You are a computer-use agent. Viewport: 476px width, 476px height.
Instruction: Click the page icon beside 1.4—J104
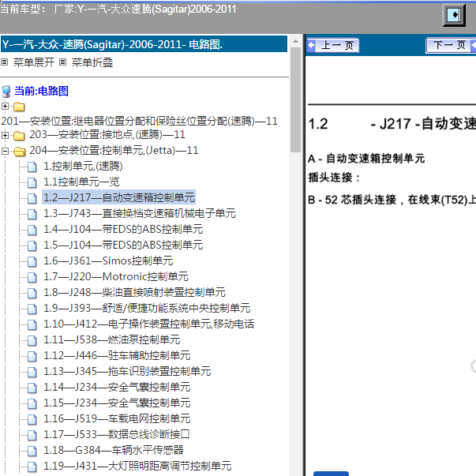pyautogui.click(x=32, y=231)
